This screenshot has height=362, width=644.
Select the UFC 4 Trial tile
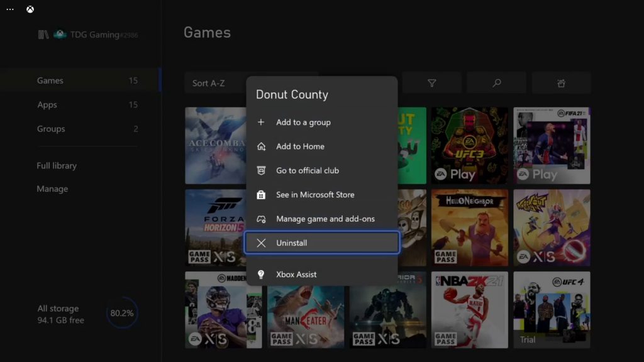point(552,310)
